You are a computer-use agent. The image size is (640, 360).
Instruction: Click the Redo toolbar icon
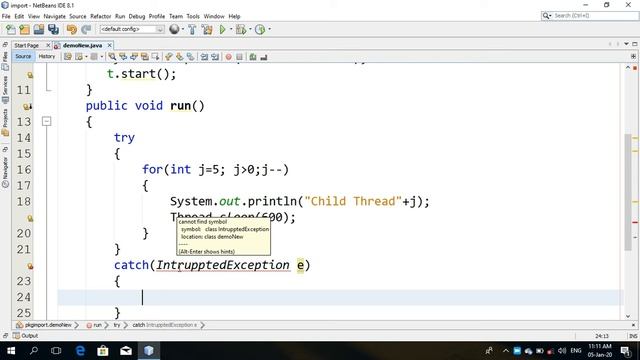[x=86, y=29]
